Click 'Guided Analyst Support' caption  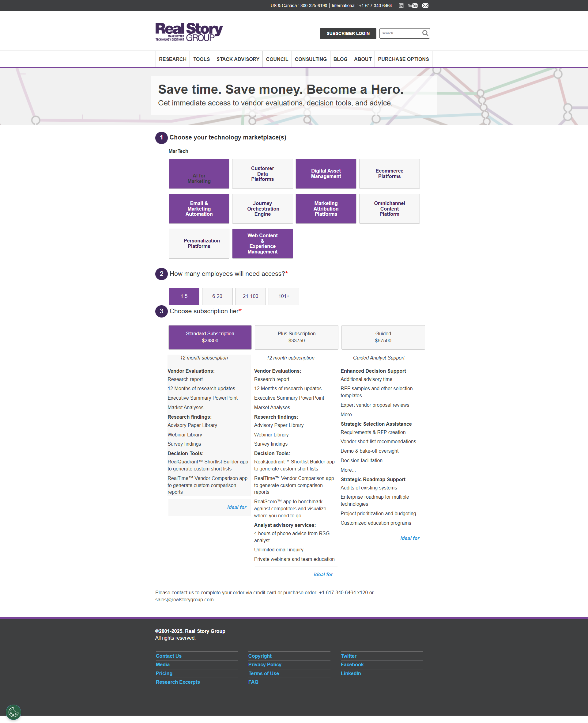378,358
